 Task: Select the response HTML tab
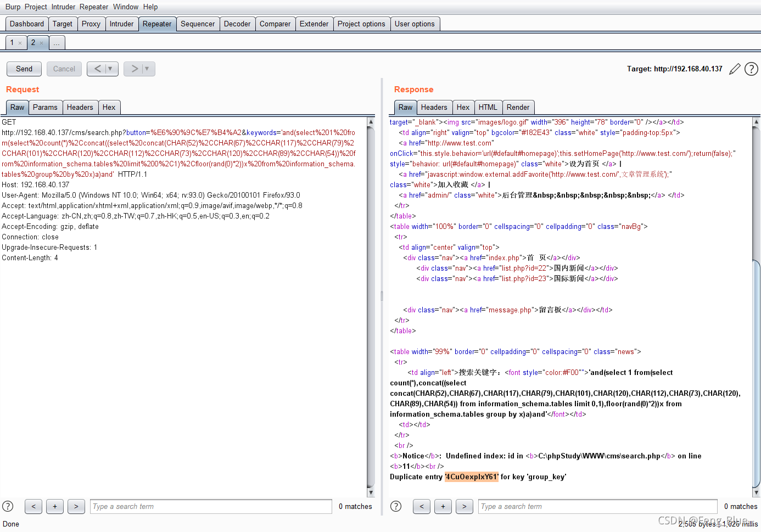pyautogui.click(x=488, y=107)
